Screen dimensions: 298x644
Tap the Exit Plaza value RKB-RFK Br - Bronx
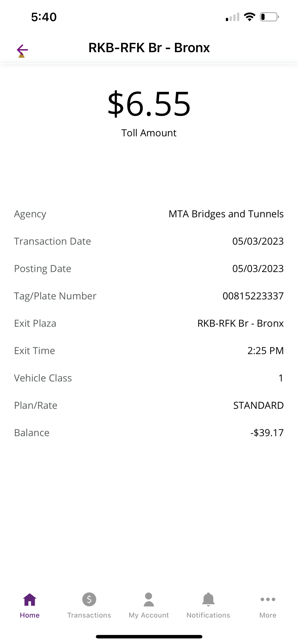(240, 323)
